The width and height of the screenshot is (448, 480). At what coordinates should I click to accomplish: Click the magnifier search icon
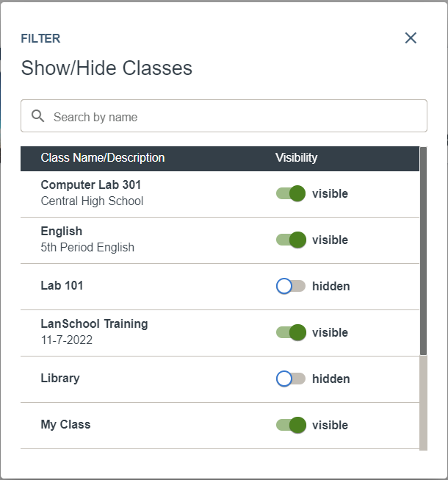pos(38,116)
